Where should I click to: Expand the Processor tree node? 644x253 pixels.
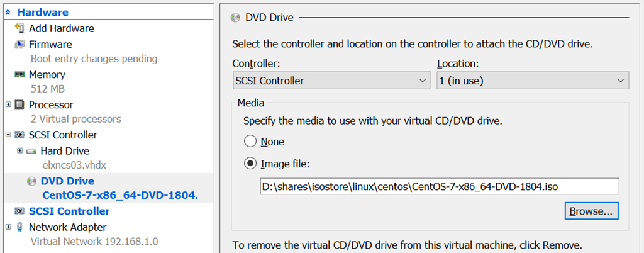point(8,104)
